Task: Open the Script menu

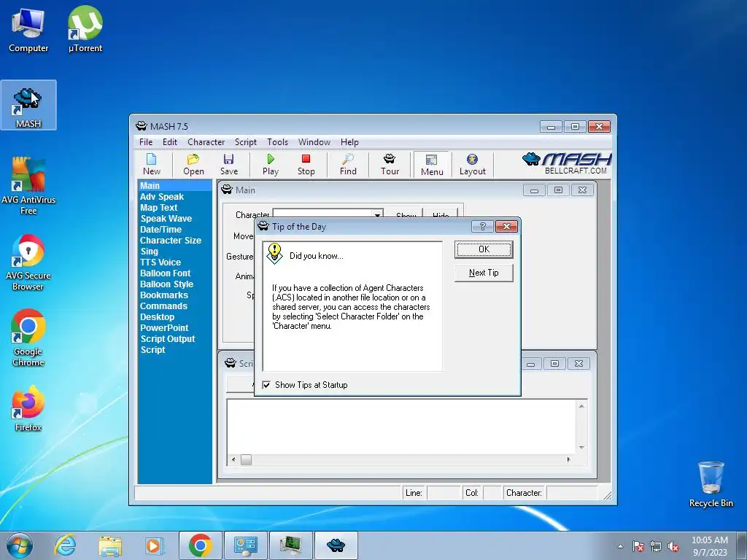Action: click(245, 142)
